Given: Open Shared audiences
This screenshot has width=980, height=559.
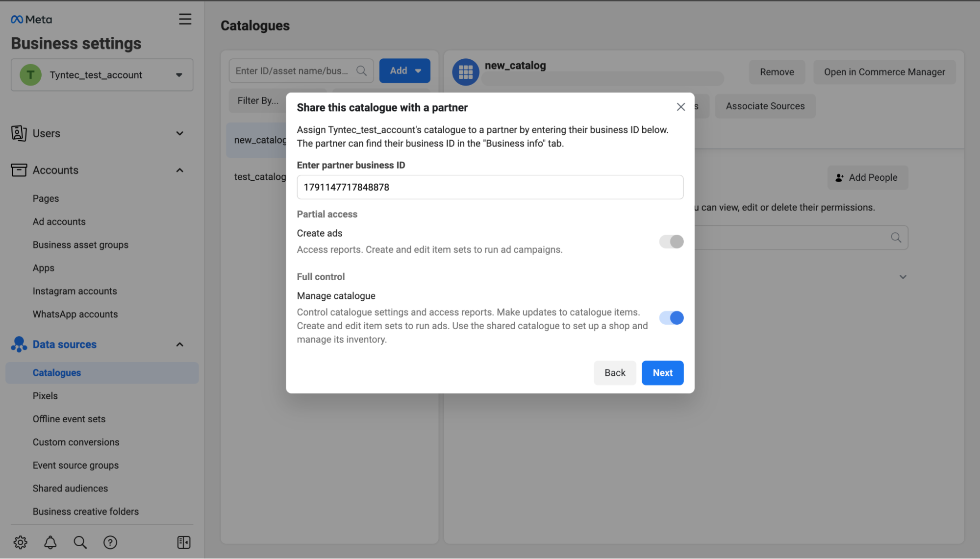Looking at the screenshot, I should [70, 488].
